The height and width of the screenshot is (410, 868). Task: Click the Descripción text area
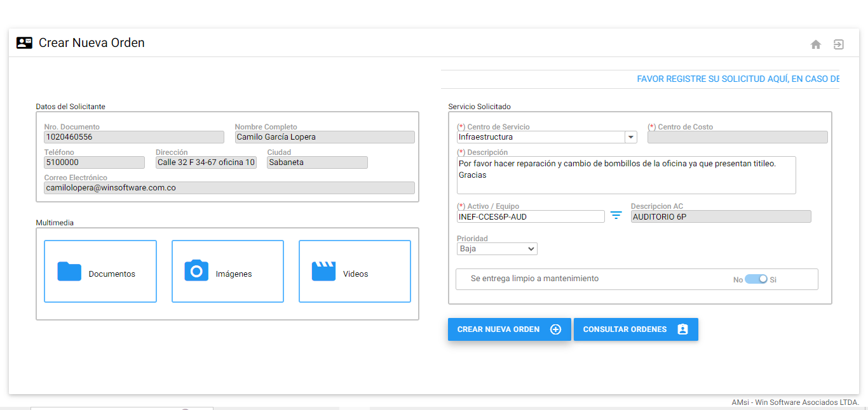tap(627, 175)
